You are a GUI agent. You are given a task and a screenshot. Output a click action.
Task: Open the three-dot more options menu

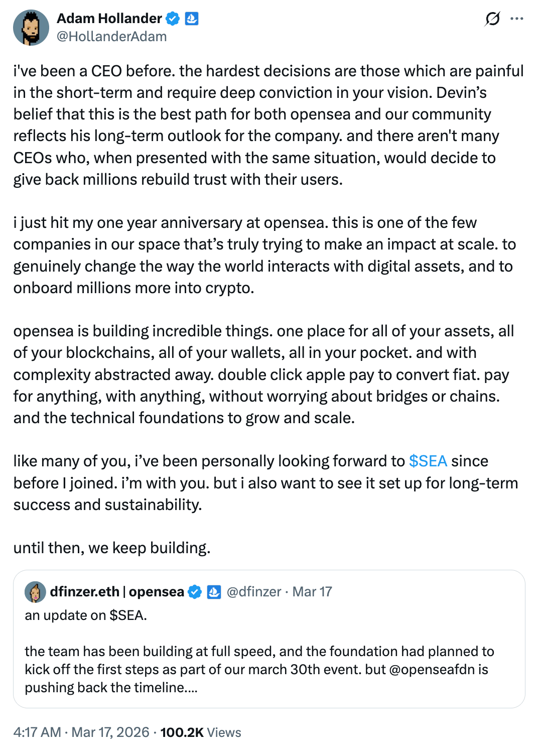pos(516,19)
